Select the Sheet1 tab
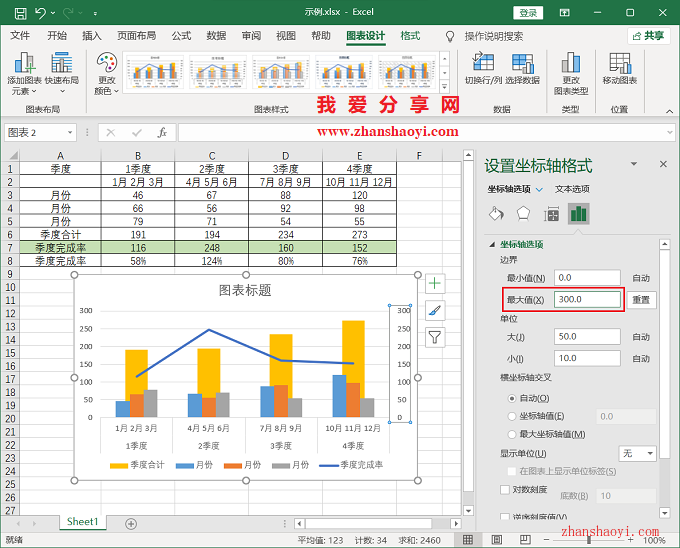This screenshot has height=548, width=680. tap(83, 522)
